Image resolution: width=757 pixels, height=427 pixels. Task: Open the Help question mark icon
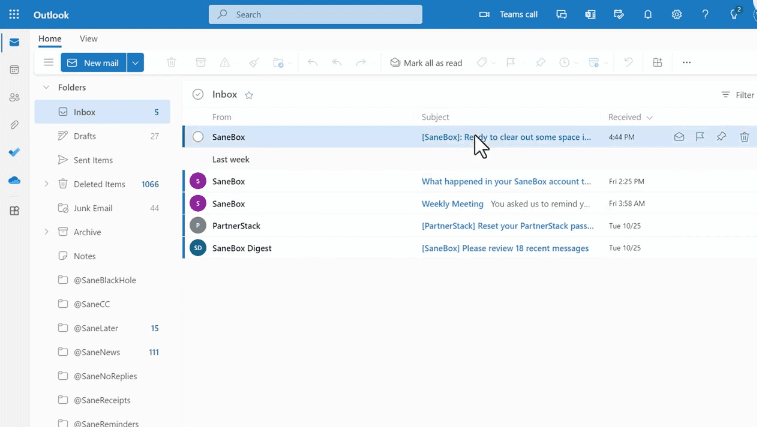tap(705, 14)
